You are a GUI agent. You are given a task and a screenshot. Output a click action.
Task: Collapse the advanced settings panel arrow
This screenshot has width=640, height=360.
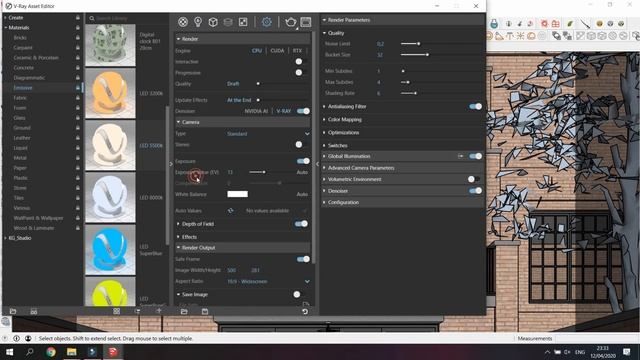[x=318, y=164]
